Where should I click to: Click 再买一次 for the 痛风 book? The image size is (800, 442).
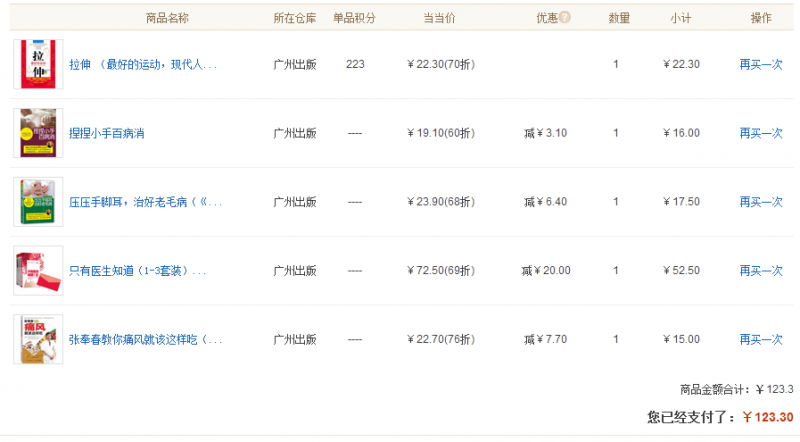[x=760, y=339]
